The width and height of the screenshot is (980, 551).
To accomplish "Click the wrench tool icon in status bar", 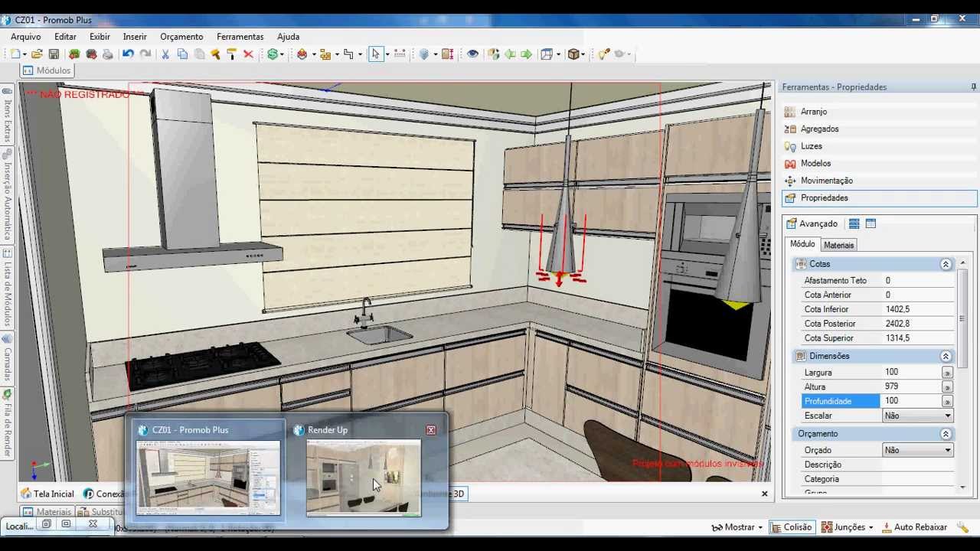I will click(962, 527).
